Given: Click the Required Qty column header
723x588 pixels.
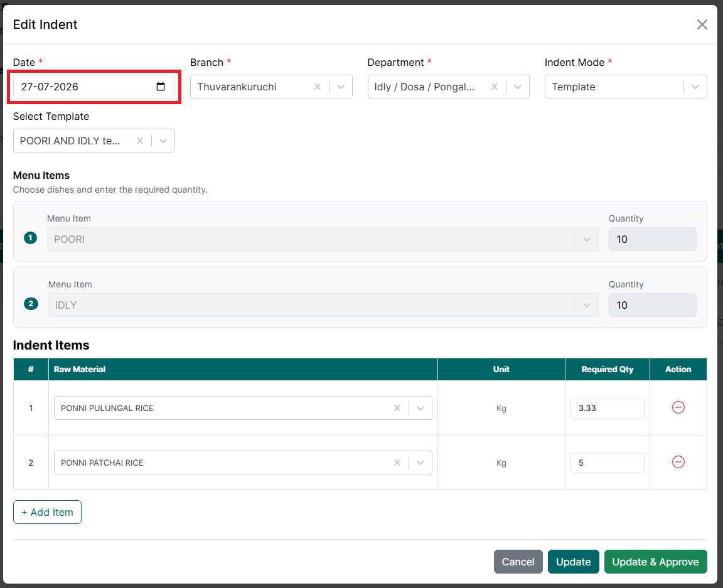Looking at the screenshot, I should click(608, 370).
